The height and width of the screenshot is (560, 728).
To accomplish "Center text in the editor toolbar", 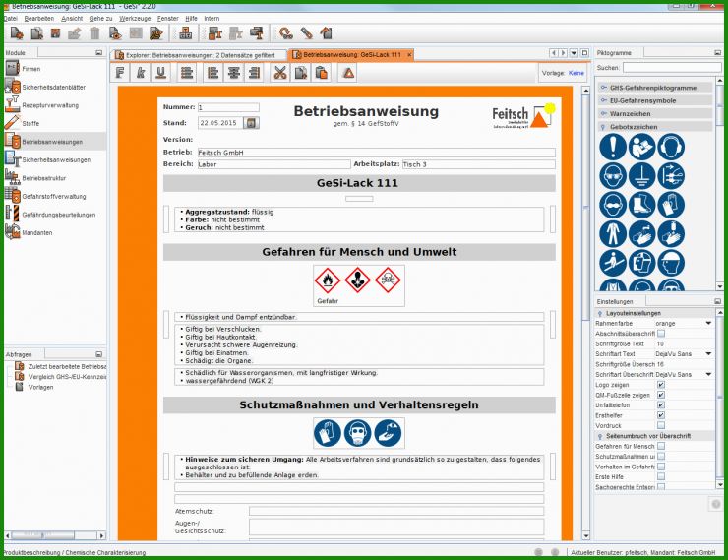I will [233, 73].
